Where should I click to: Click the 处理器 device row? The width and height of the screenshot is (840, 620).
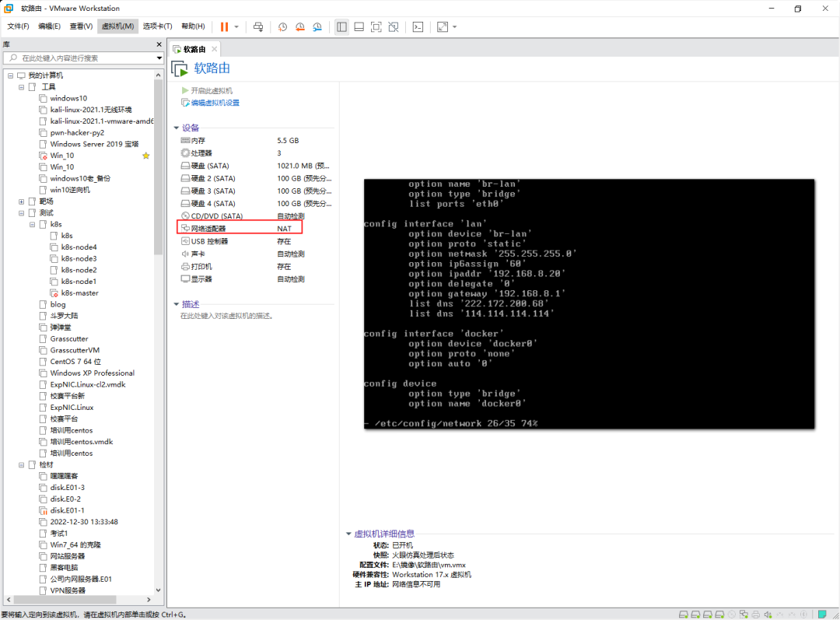[x=256, y=153]
